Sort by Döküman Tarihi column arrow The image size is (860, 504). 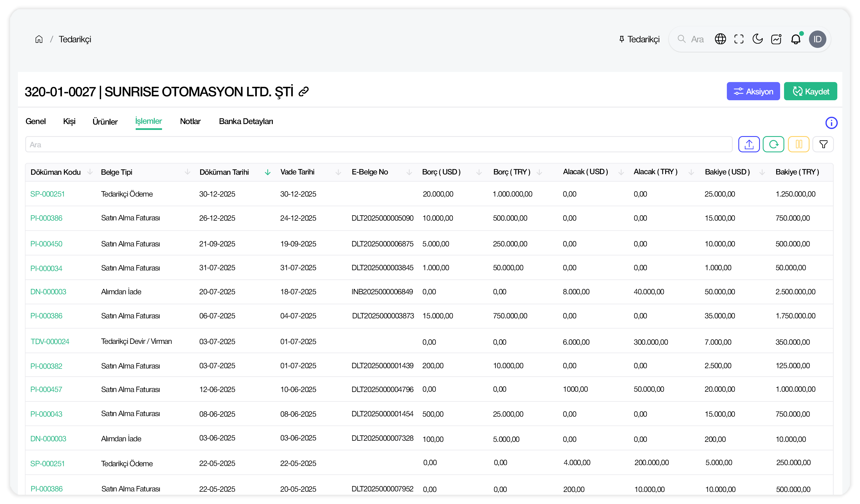pyautogui.click(x=267, y=172)
